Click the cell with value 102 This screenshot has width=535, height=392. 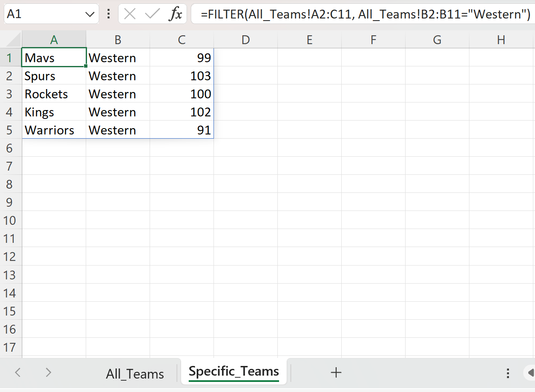[x=182, y=112]
